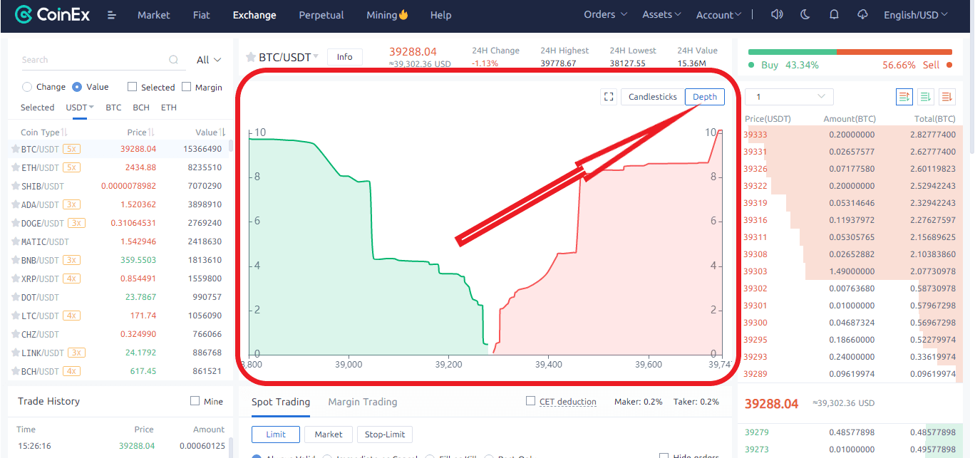Star the DOT/USDT row

pos(15,297)
